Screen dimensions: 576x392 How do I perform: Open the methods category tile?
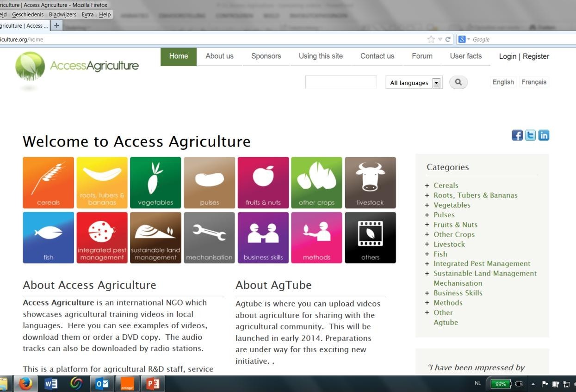click(x=316, y=238)
